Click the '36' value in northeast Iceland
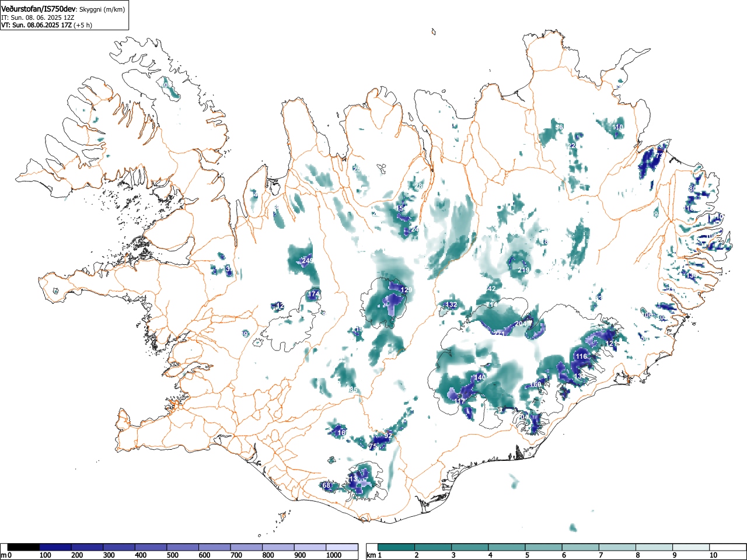 click(x=559, y=127)
